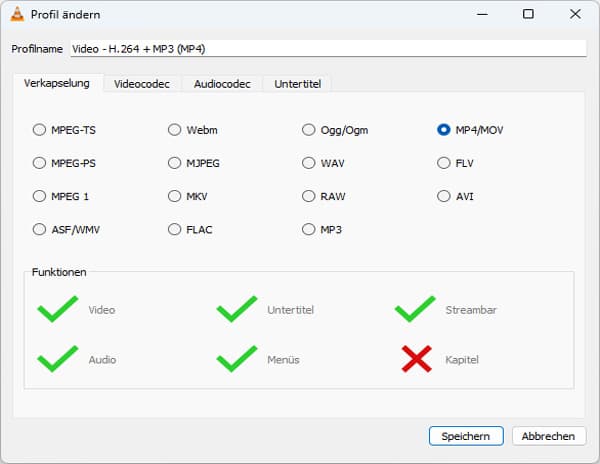The height and width of the screenshot is (464, 600).
Task: Click into the Profilname text field
Action: coord(326,49)
